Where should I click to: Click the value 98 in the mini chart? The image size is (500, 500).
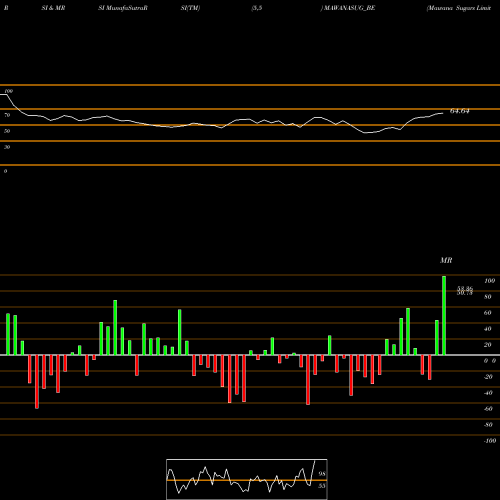tap(322, 474)
